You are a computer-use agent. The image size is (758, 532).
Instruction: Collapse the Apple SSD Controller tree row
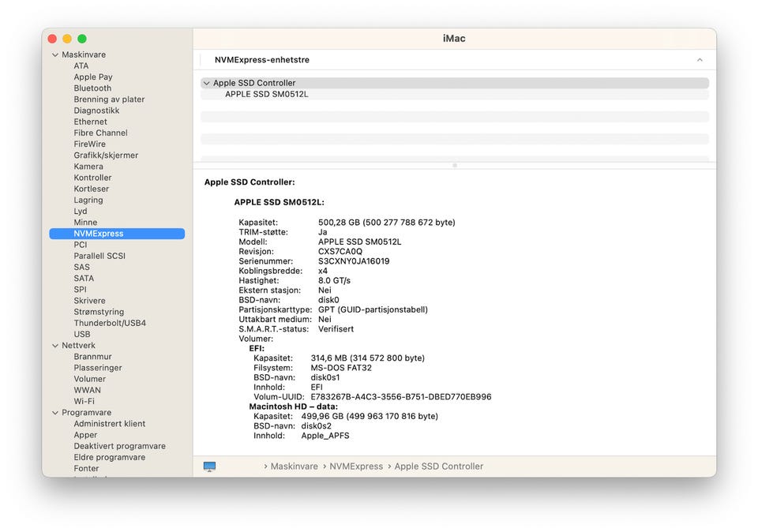coord(206,83)
